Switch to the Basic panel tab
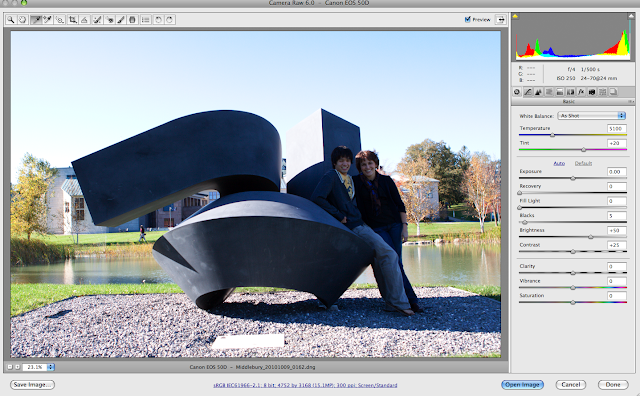 (x=517, y=92)
